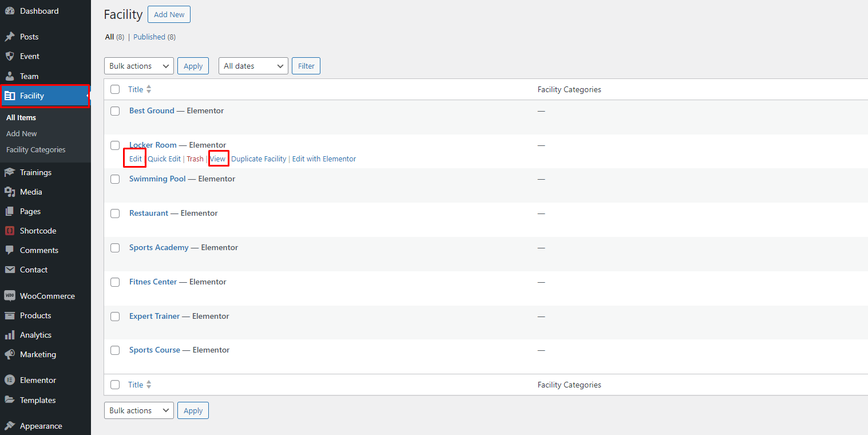Open the Sports Course facility title

point(154,350)
